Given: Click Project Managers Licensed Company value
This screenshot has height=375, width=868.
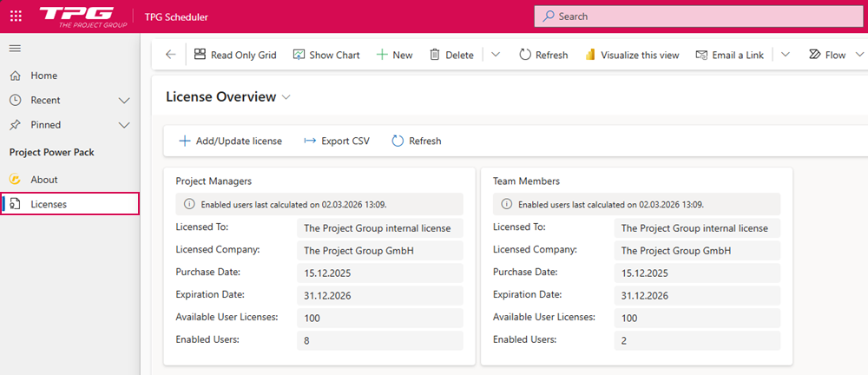Looking at the screenshot, I should click(380, 251).
